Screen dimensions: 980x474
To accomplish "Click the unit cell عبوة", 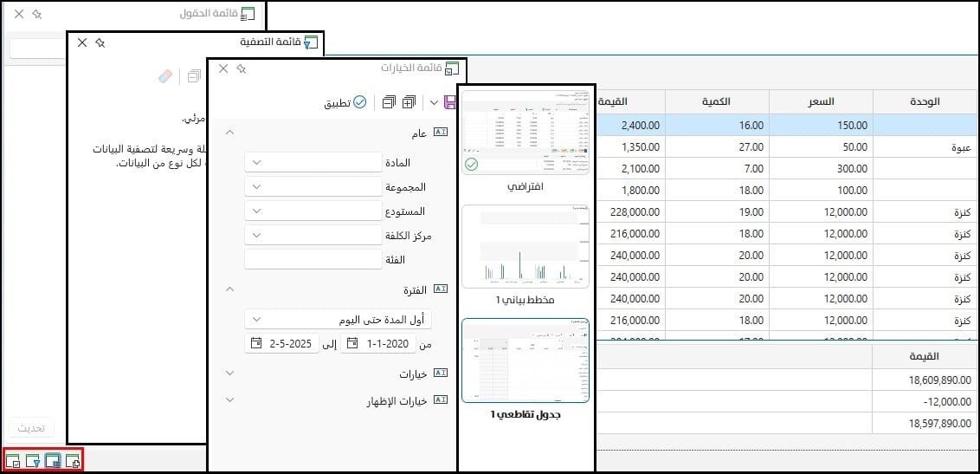I will (925, 147).
